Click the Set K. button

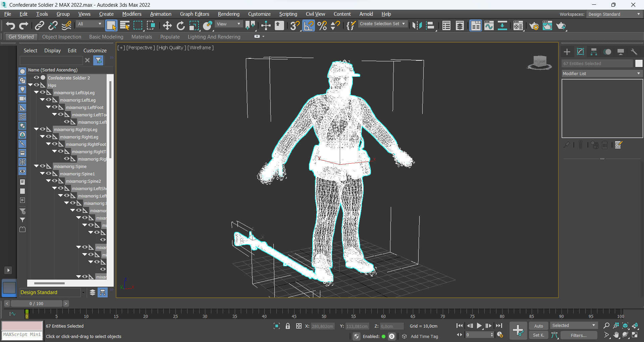tap(538, 335)
